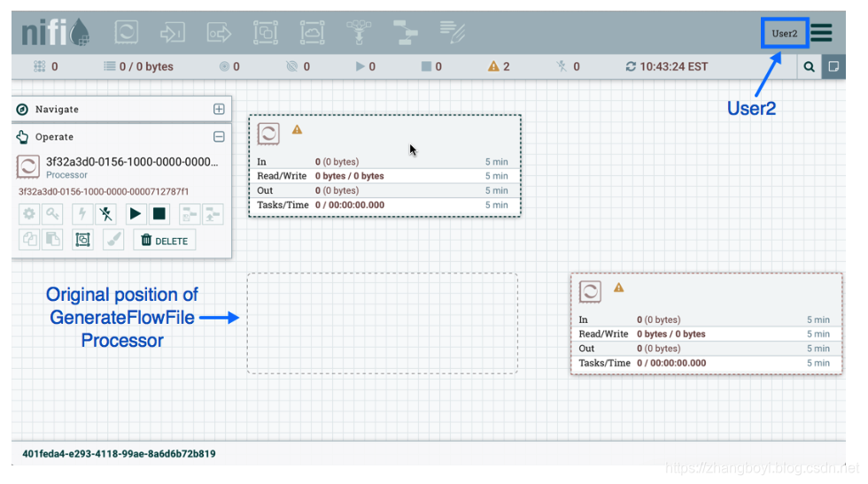Viewport: 868px width, 484px height.
Task: Click processor name 3f32a3d0-0156-1000-0000-0000...
Action: coord(132,162)
